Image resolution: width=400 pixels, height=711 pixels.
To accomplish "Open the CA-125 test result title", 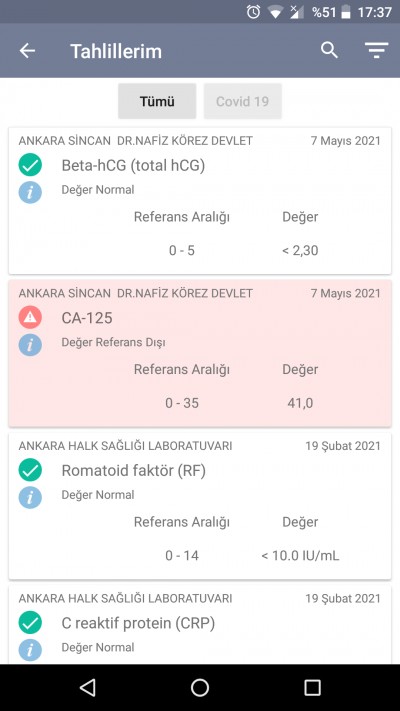I will [x=87, y=318].
